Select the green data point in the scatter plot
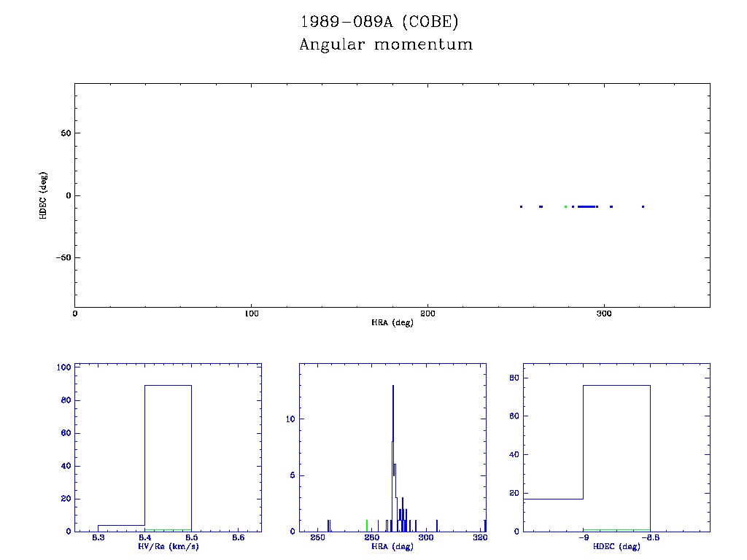Viewport: 747px width, 560px height. tap(565, 206)
